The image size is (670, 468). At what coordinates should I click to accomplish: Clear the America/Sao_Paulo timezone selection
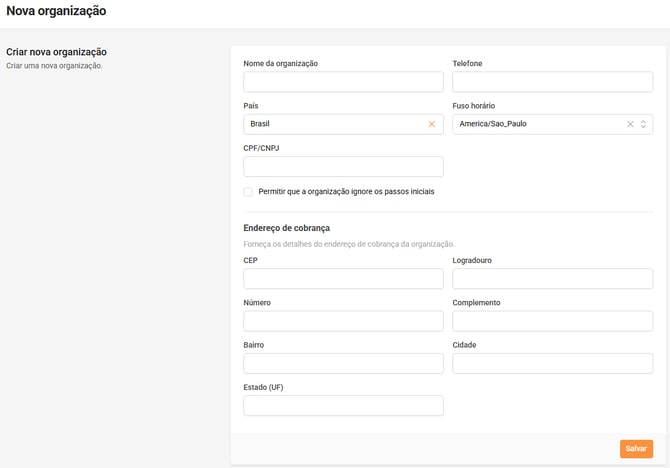tap(630, 124)
